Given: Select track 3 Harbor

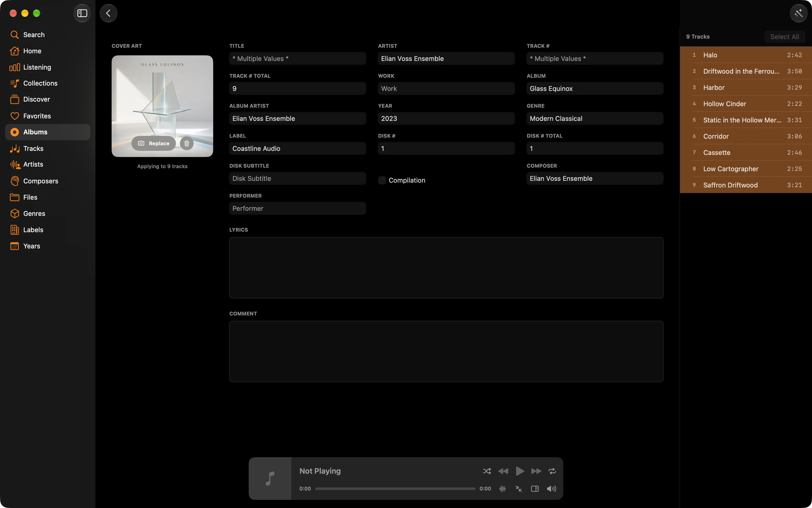Looking at the screenshot, I should point(746,87).
